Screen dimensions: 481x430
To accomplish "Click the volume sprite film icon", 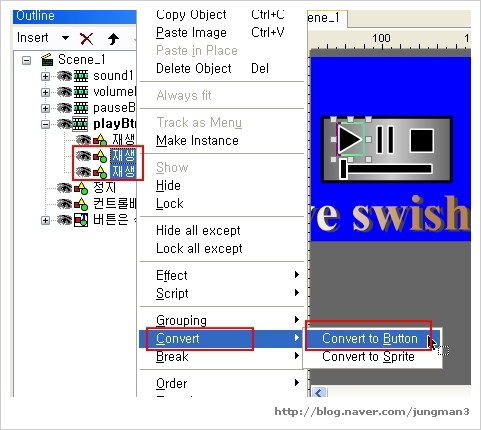I will pyautogui.click(x=81, y=92).
